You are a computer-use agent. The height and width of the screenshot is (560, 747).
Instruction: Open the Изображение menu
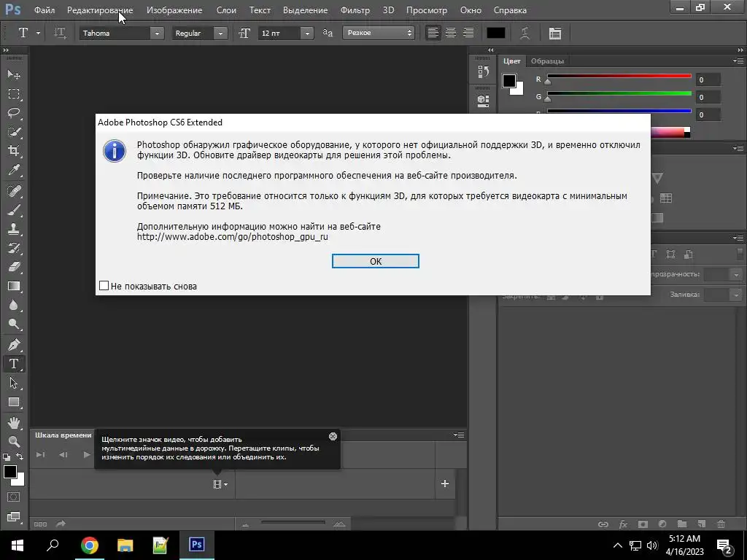click(x=174, y=10)
